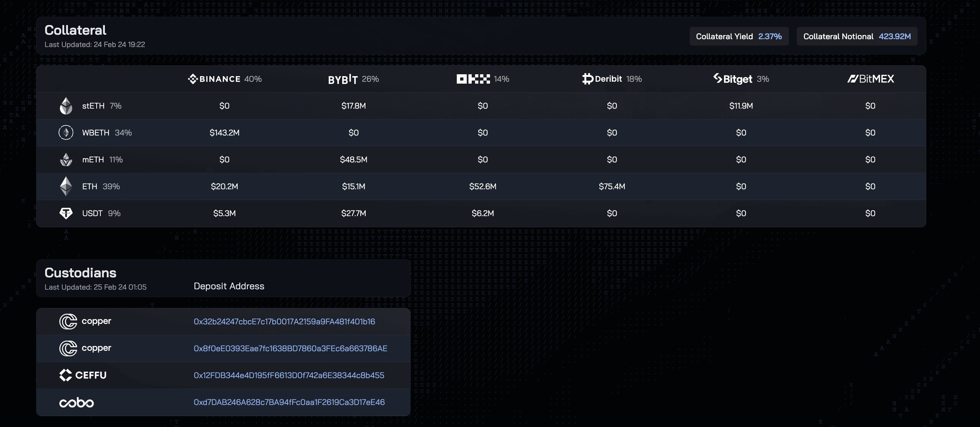This screenshot has height=427, width=980.
Task: Click the stETH token icon
Action: click(x=66, y=106)
